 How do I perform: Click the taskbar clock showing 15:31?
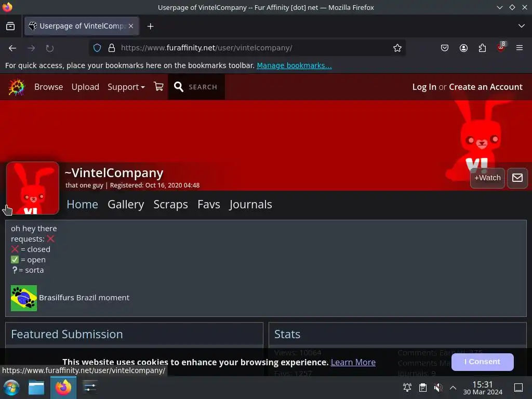483,388
